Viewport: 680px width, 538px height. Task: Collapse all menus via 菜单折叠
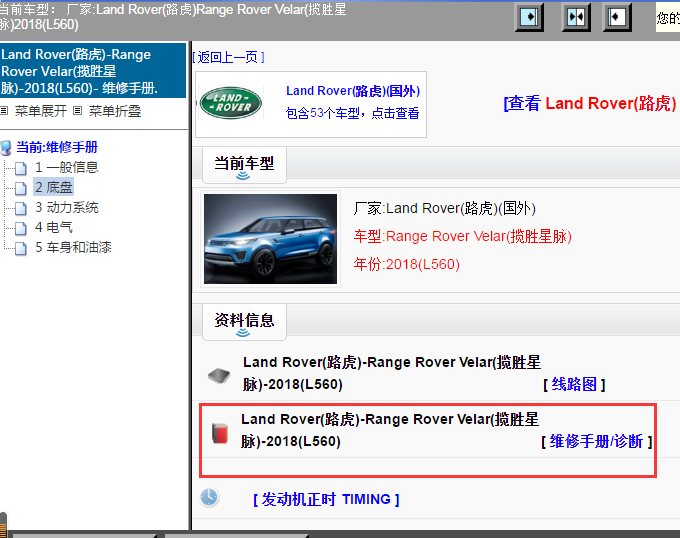click(x=115, y=111)
